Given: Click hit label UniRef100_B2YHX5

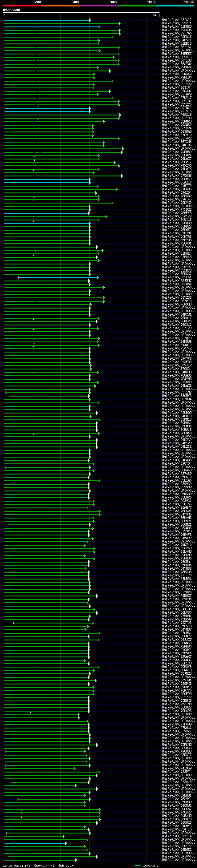Looking at the screenshot, I should (177, 592).
